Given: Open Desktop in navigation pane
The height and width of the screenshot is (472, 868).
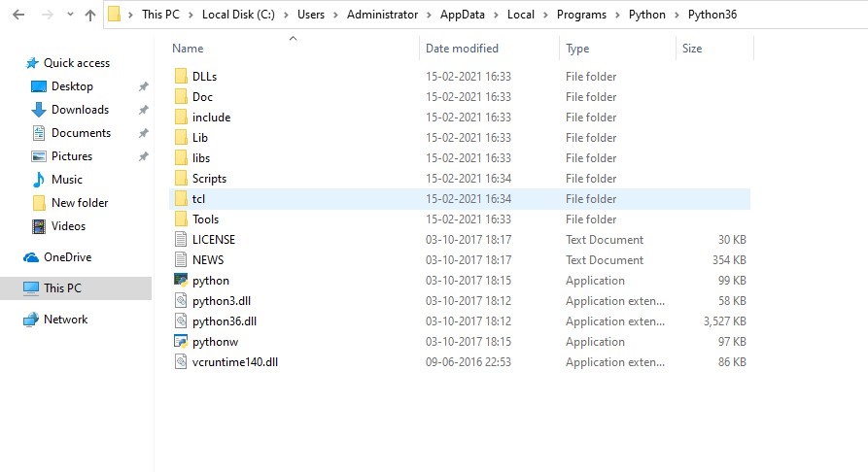Looking at the screenshot, I should point(72,86).
